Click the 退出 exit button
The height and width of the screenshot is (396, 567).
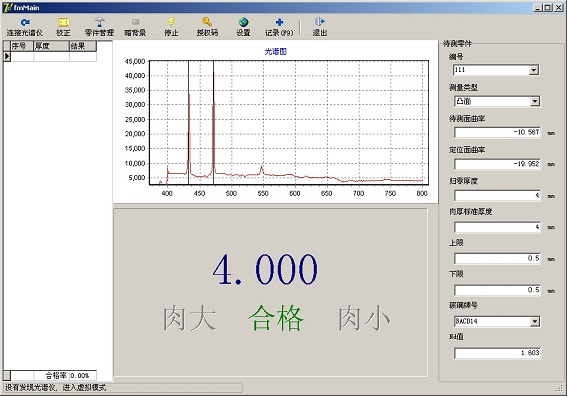[320, 27]
